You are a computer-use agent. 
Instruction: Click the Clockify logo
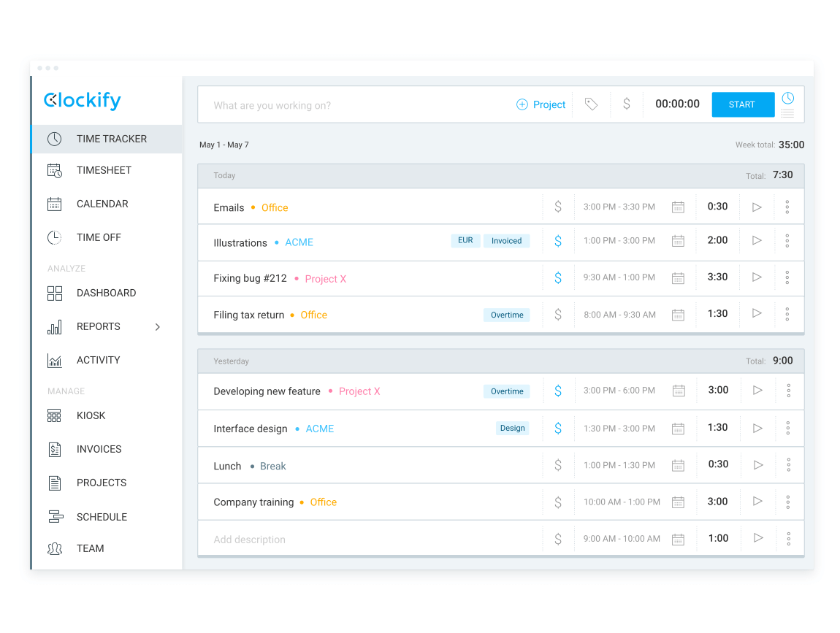[83, 101]
